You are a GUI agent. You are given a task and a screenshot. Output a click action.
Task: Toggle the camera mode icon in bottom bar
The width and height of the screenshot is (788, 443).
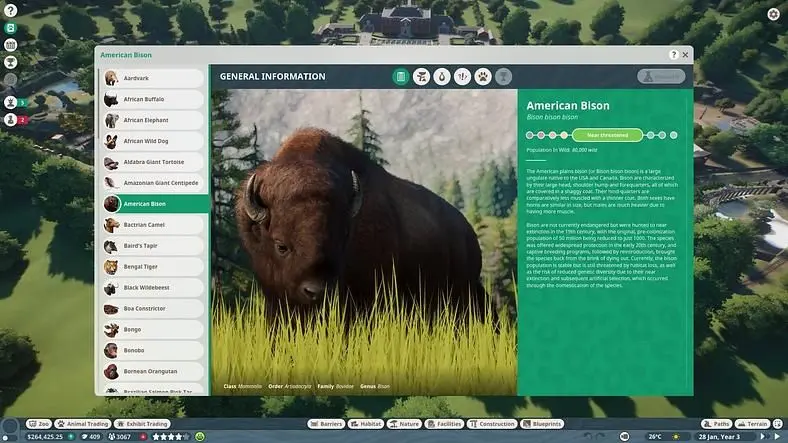click(625, 437)
